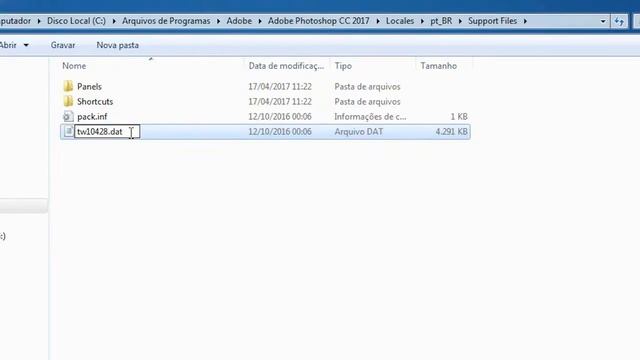Select the pack.inf file name
This screenshot has width=640, height=360.
pyautogui.click(x=92, y=117)
